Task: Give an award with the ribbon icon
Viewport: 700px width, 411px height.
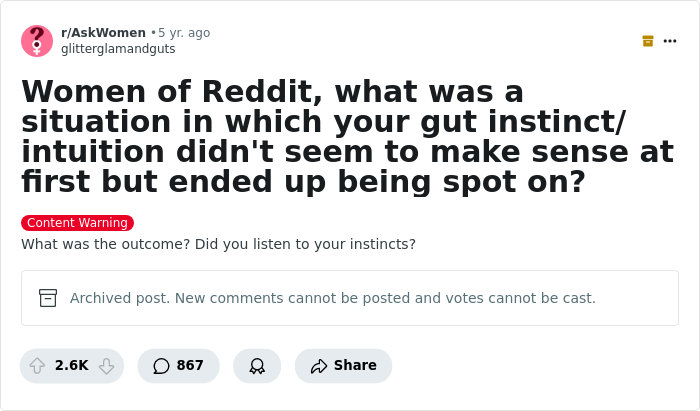Action: [x=257, y=366]
